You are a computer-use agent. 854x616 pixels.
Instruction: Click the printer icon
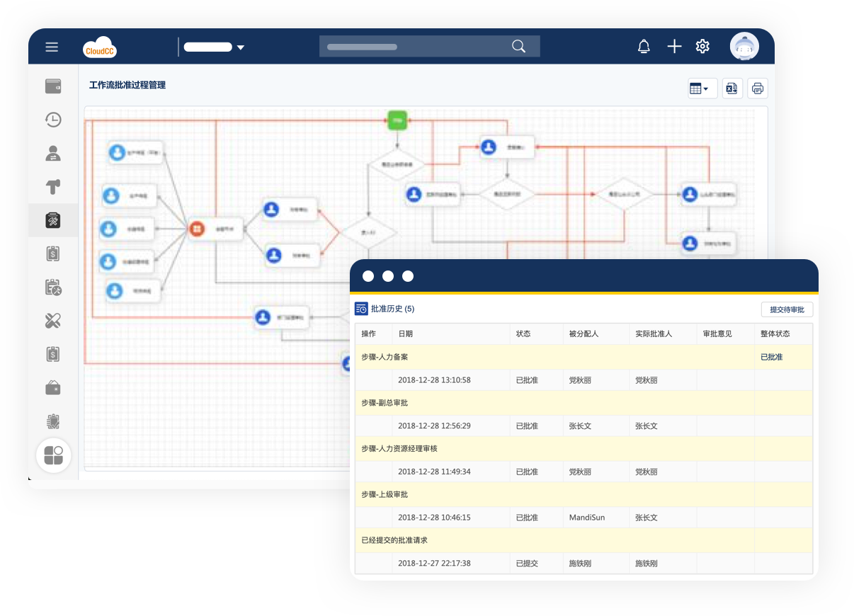(x=758, y=89)
